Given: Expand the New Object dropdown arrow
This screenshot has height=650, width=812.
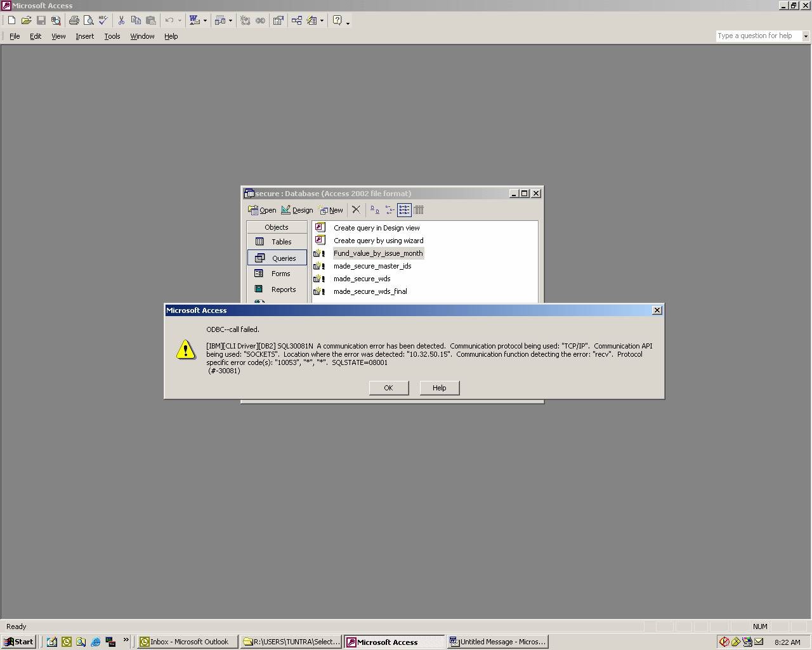Looking at the screenshot, I should [x=322, y=20].
